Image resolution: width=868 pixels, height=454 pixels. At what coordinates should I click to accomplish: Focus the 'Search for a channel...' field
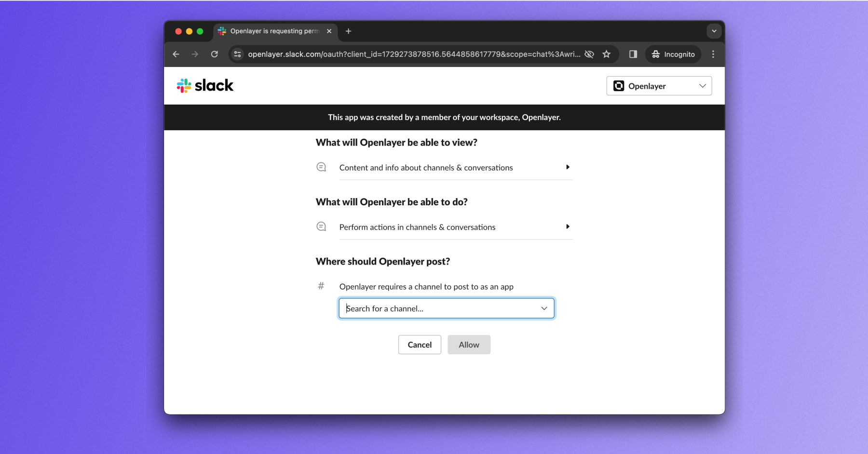tap(447, 308)
